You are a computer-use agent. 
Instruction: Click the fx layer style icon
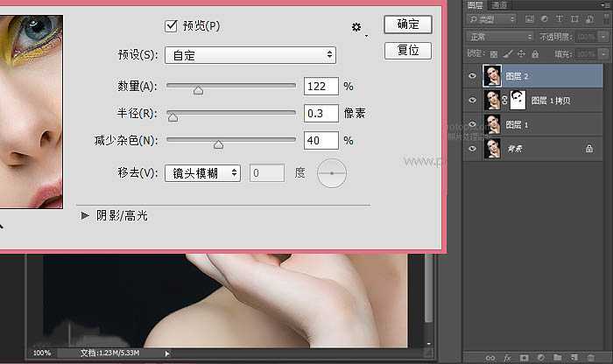point(507,357)
